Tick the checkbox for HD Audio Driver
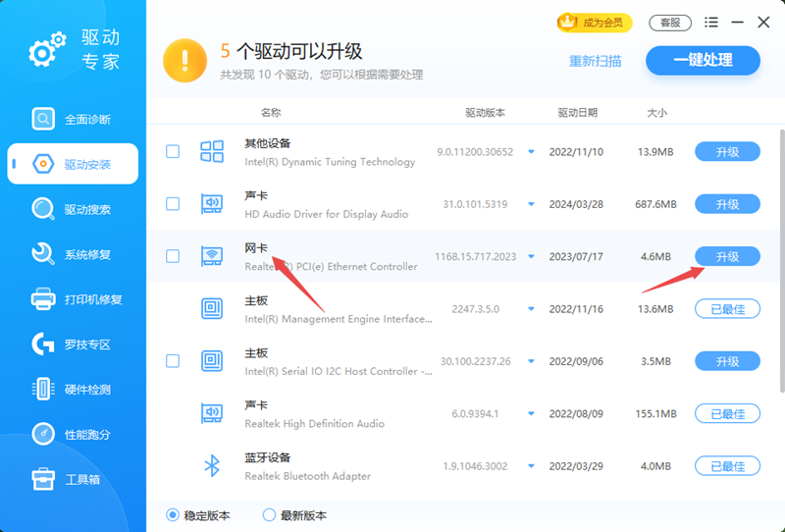 (173, 204)
